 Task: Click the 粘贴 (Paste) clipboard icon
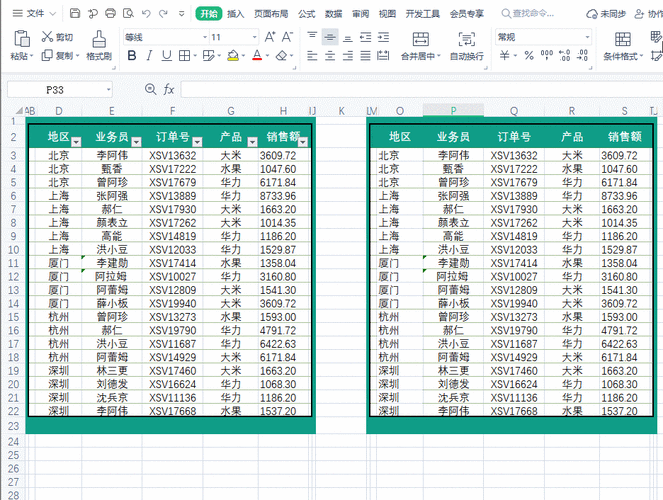[x=22, y=38]
